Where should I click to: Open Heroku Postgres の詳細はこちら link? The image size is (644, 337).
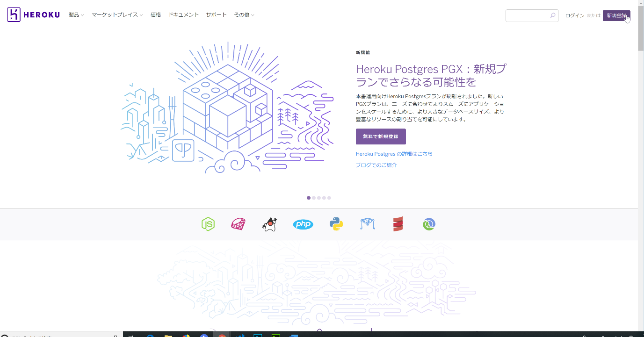(394, 154)
